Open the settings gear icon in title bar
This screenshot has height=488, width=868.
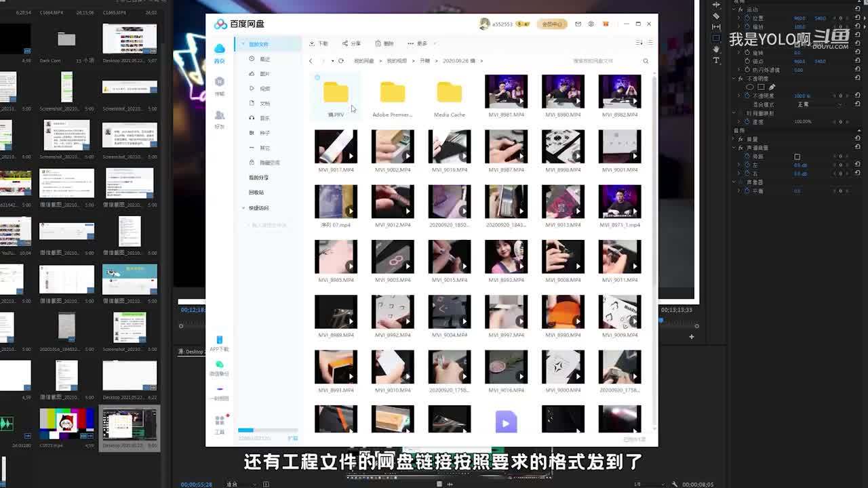point(591,24)
